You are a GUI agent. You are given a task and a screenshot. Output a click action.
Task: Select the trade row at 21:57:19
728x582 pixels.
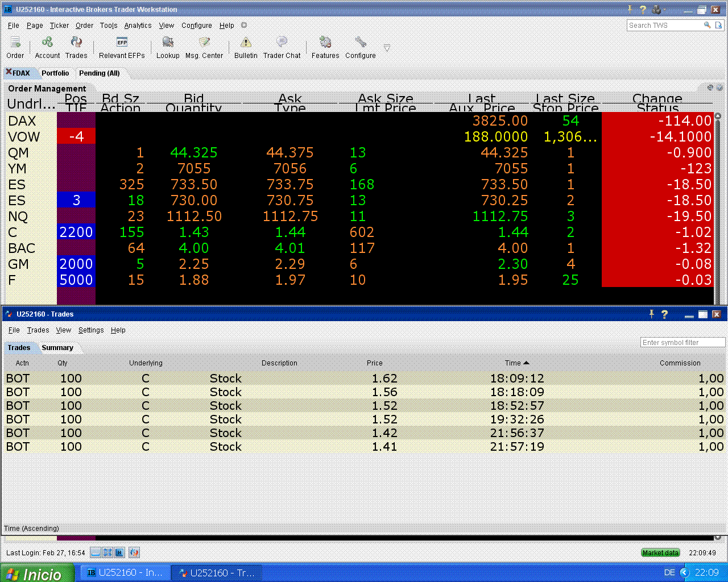point(364,447)
